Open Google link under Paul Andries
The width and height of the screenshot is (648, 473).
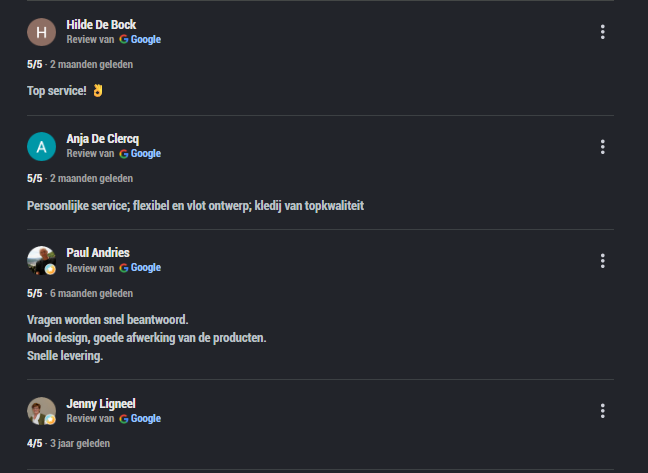coord(145,268)
